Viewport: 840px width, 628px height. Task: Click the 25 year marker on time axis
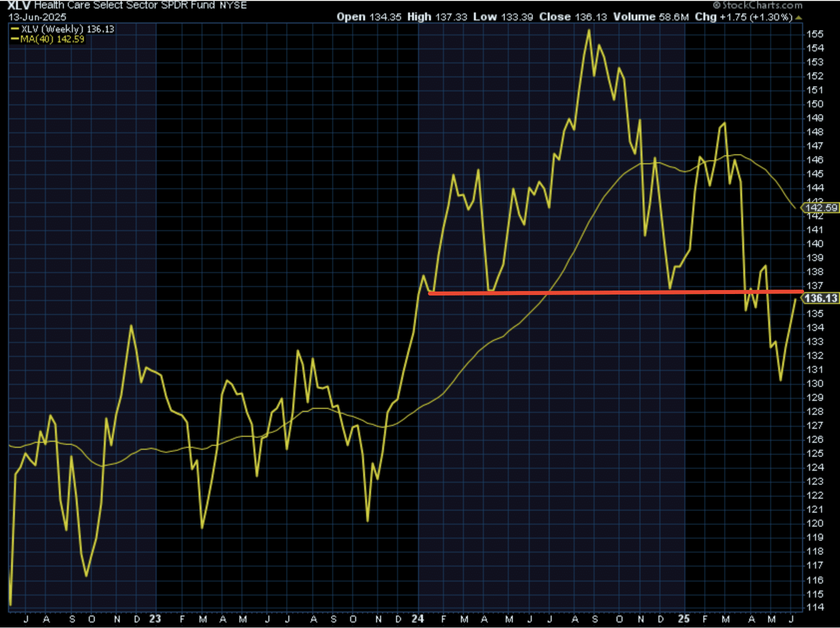tap(683, 619)
